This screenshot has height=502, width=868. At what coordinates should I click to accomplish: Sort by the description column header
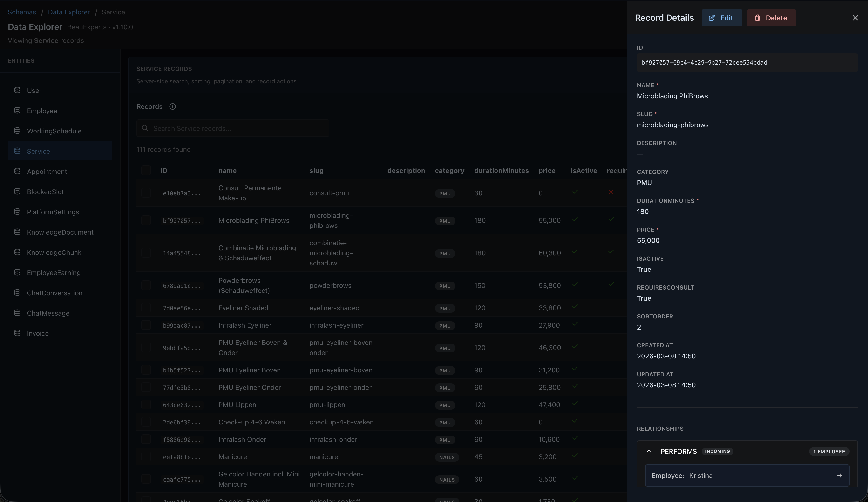click(x=406, y=171)
